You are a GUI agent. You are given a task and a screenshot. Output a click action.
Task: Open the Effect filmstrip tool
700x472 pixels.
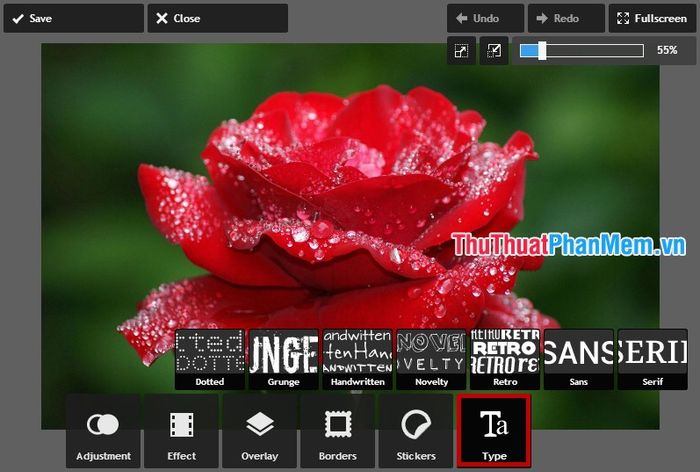click(x=181, y=431)
